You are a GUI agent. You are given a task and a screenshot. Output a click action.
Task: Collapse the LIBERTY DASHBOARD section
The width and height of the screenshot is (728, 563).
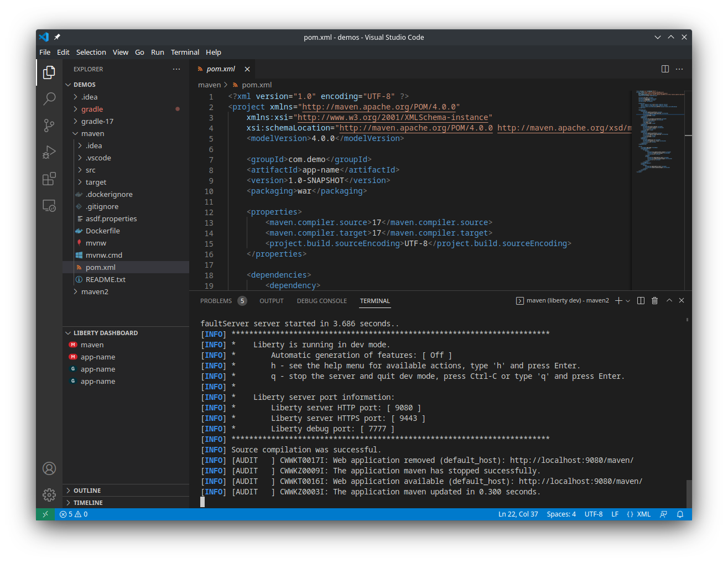point(126,333)
